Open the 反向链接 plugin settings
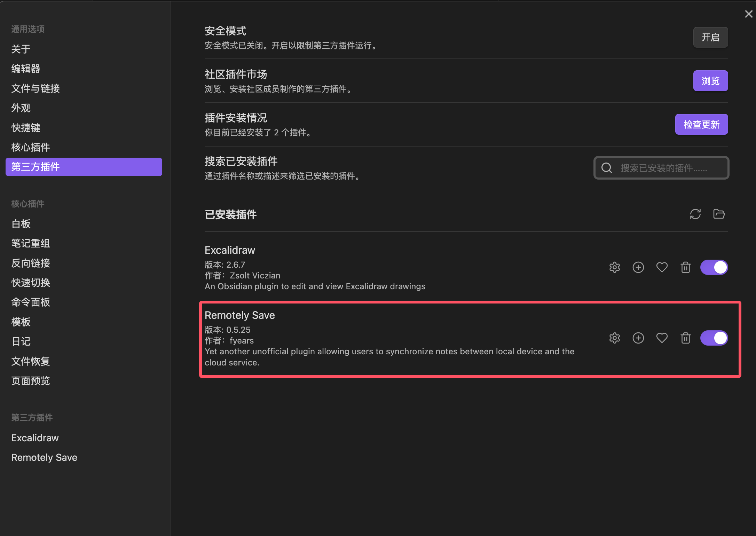 84,263
